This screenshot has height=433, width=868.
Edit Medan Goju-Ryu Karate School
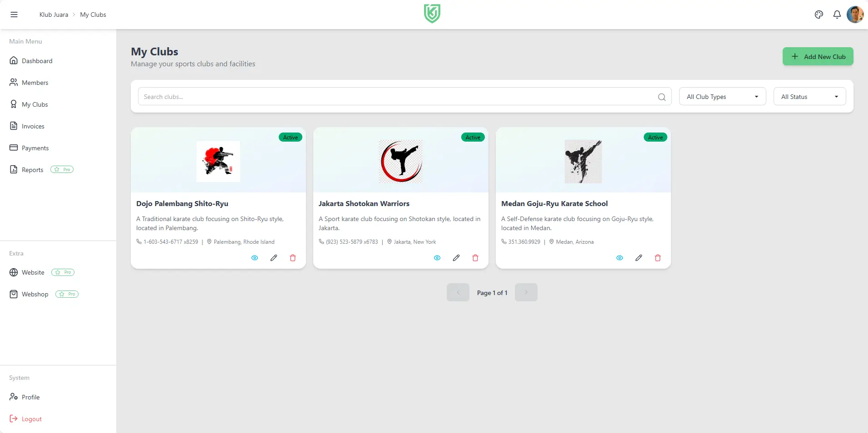(x=639, y=258)
